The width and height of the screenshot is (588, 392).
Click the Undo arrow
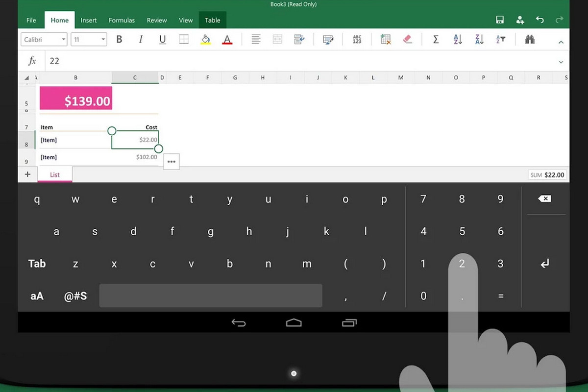coord(540,20)
